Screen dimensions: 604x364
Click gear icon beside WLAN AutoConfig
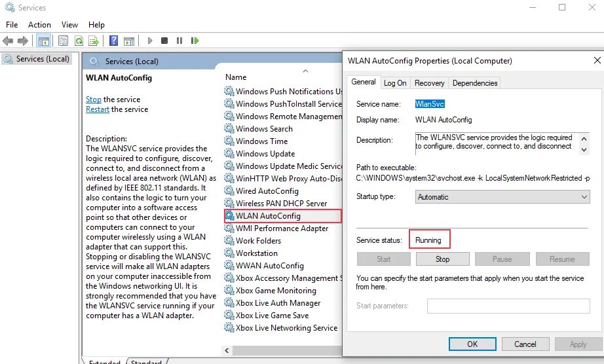click(x=229, y=215)
